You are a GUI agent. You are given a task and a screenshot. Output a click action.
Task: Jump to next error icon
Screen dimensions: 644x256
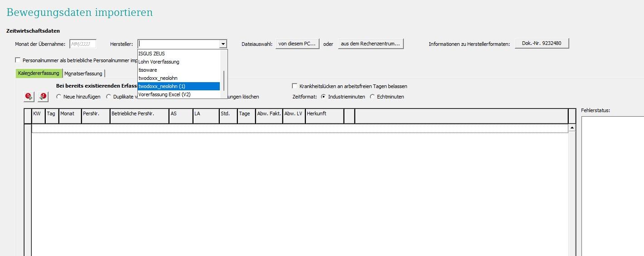click(x=29, y=97)
